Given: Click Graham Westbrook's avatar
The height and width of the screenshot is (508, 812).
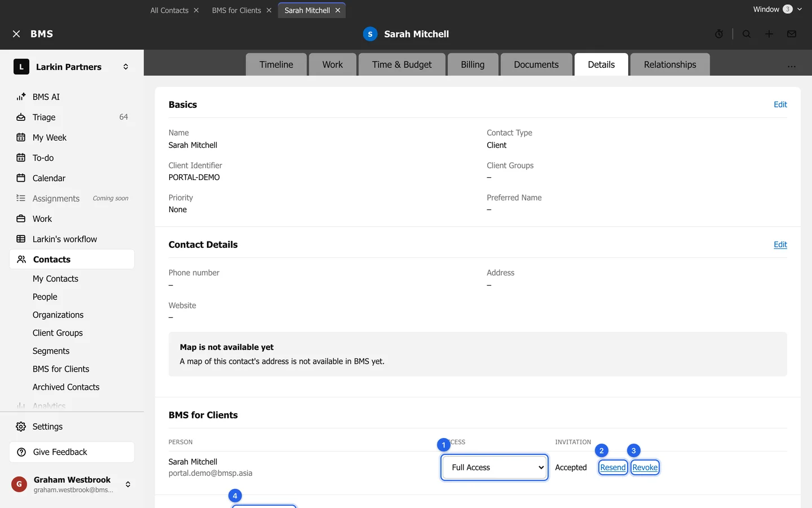Looking at the screenshot, I should tap(19, 484).
